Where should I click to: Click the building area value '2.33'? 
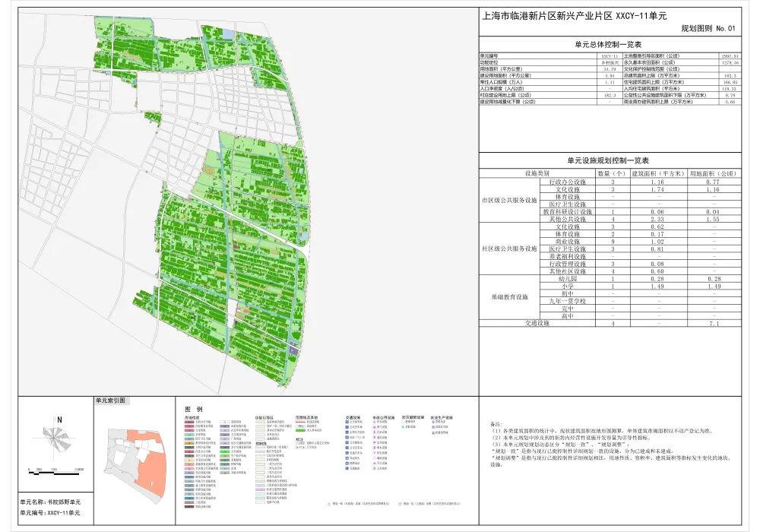(657, 219)
